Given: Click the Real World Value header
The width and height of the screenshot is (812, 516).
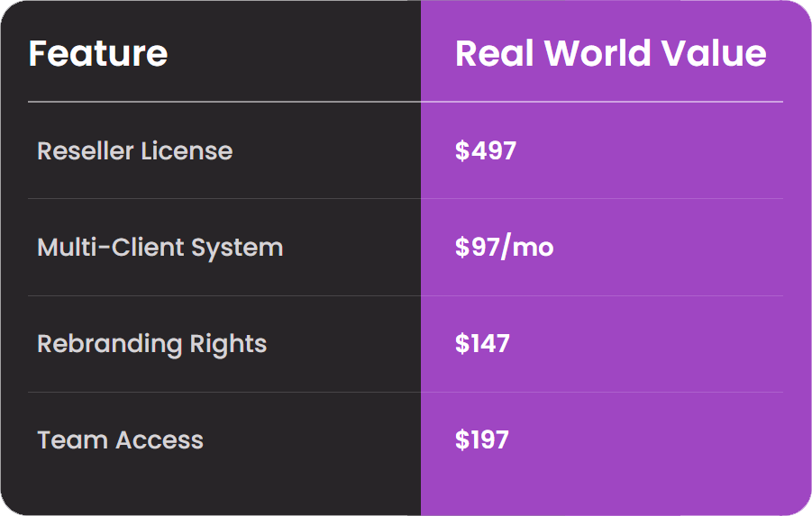Looking at the screenshot, I should tap(610, 53).
